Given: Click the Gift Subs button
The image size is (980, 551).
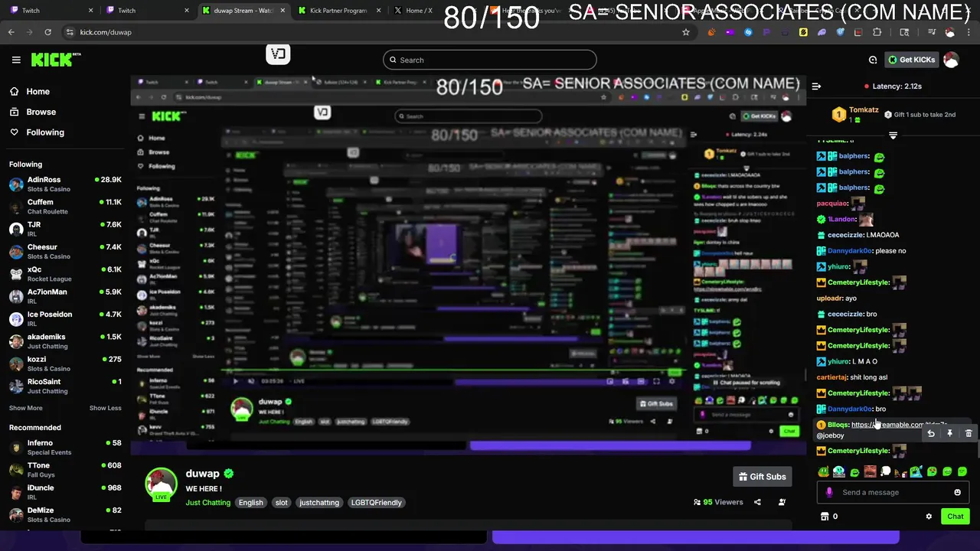Looking at the screenshot, I should coord(762,477).
